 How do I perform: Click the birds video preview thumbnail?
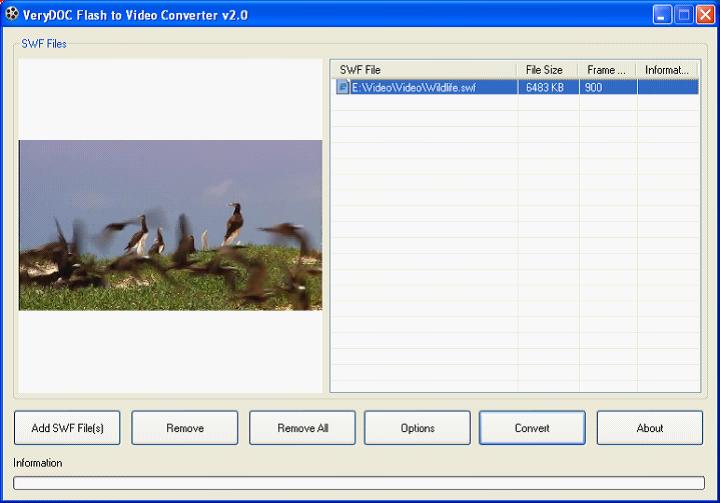click(x=170, y=225)
